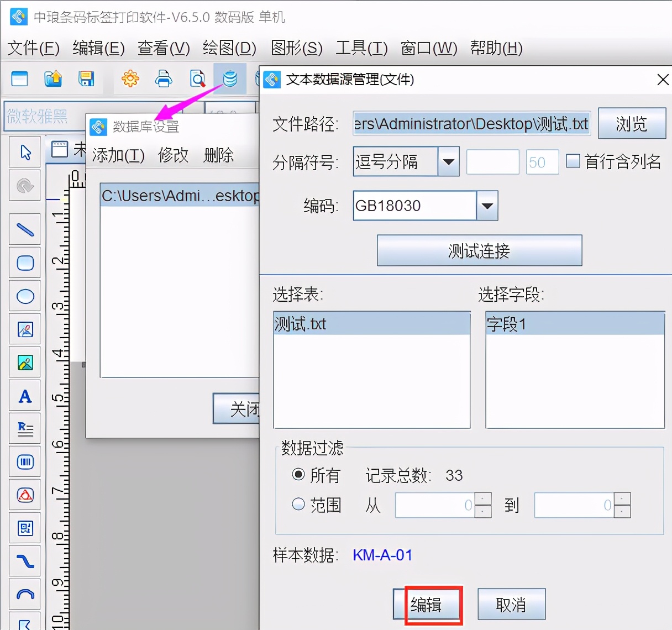
Task: Select the barcode drawing tool
Action: click(x=25, y=462)
